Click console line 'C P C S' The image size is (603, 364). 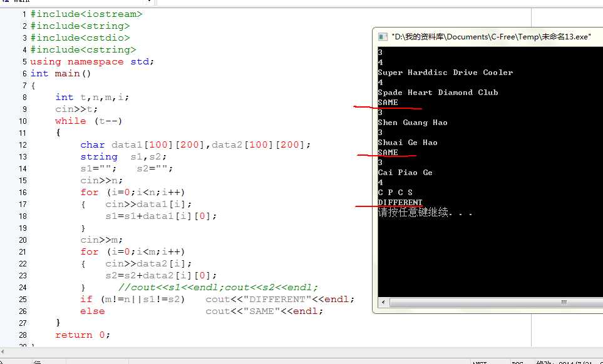click(x=395, y=193)
